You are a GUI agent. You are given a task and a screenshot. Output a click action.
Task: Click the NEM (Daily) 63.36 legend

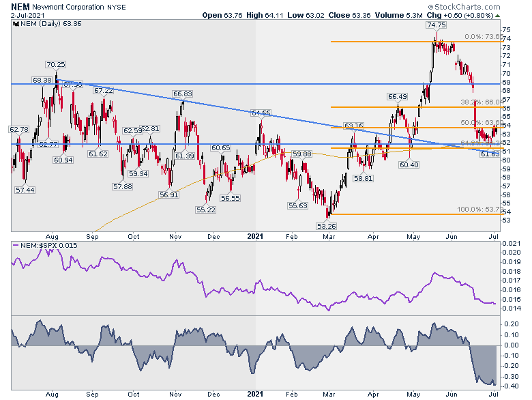coord(51,24)
